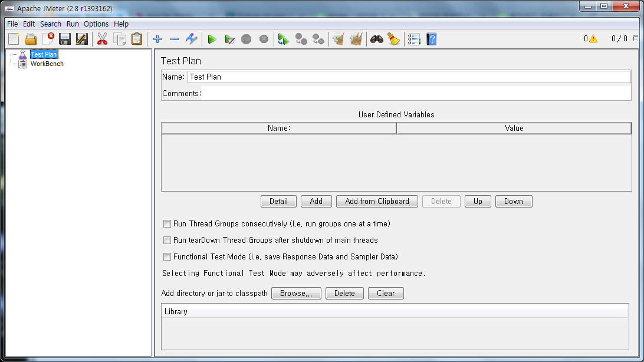Click the Clear All results icon
The width and height of the screenshot is (644, 362).
click(356, 39)
